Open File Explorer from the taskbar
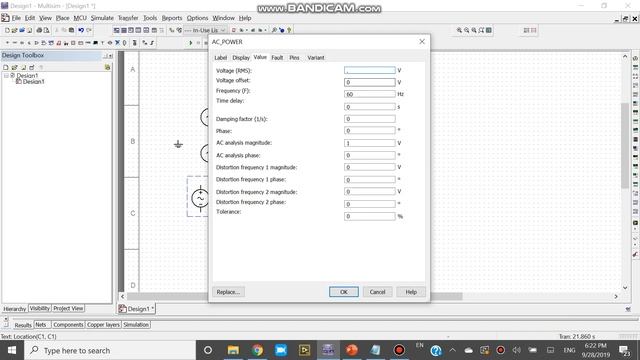Screen dimensions: 640x360 [233, 350]
